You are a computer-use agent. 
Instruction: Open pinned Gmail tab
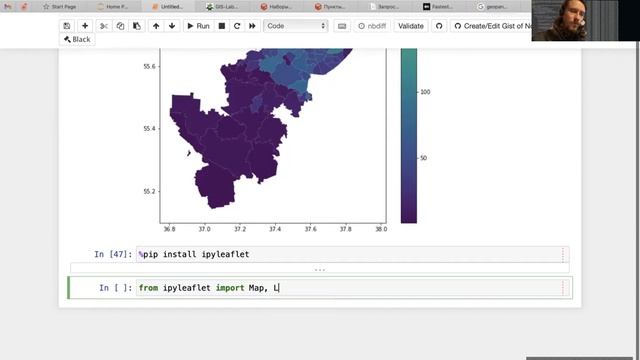7,7
